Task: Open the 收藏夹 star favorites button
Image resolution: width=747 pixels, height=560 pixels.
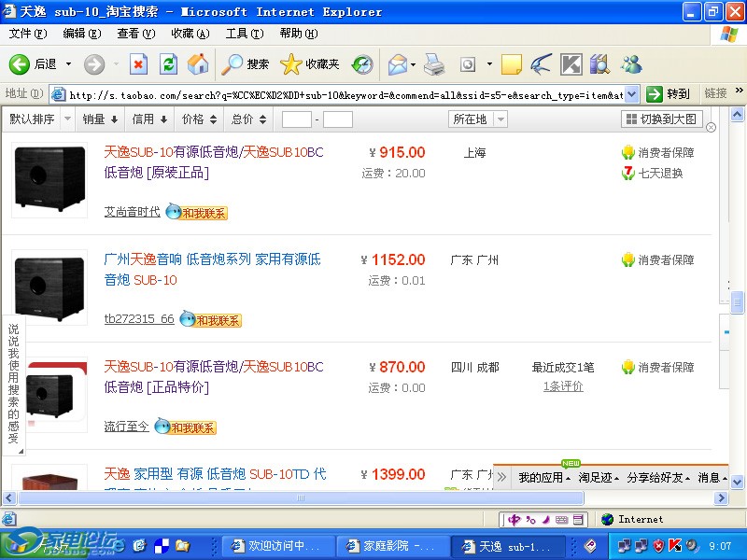Action: (310, 64)
